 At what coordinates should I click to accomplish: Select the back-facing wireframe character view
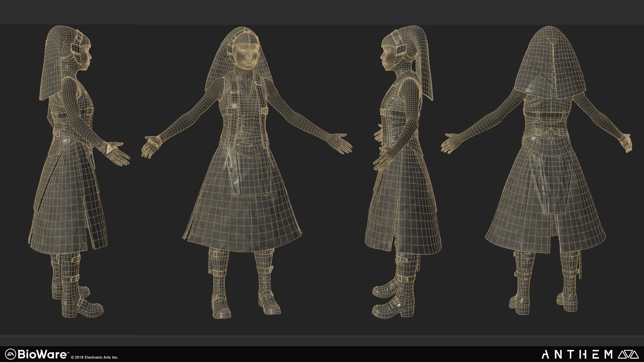[537, 170]
